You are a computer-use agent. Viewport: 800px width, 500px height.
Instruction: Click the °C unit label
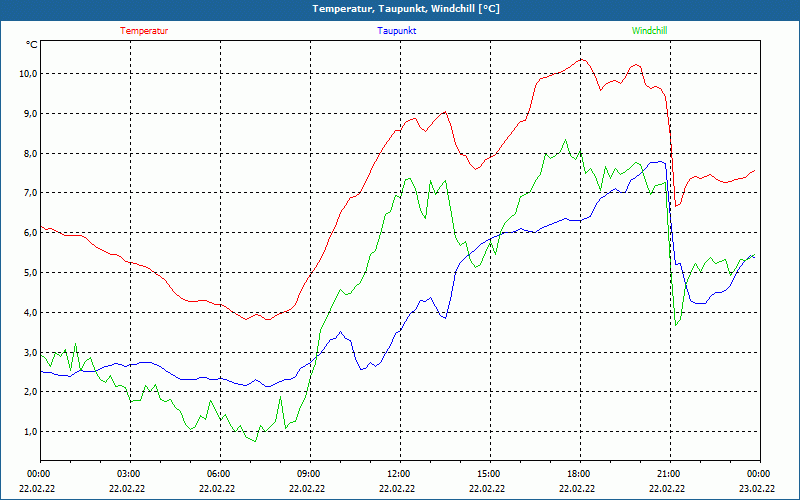click(31, 45)
